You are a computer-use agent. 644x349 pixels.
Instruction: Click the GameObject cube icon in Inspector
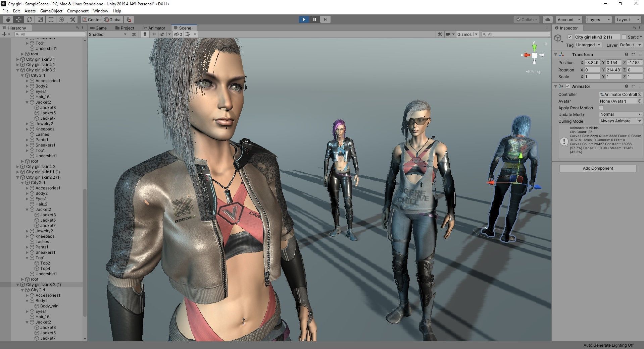[x=558, y=38]
